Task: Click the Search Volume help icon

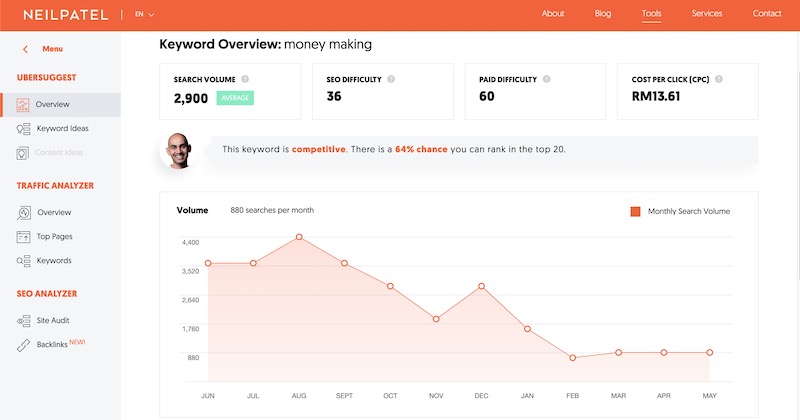Action: (x=245, y=79)
